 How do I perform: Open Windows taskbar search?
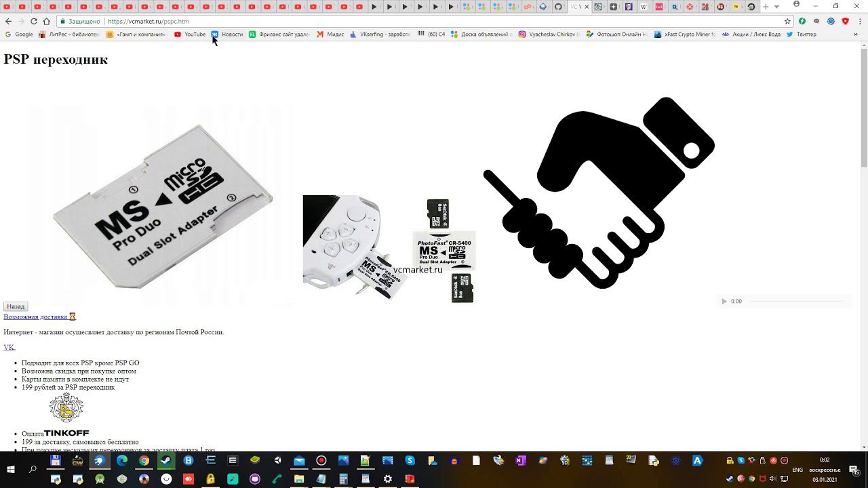(33, 470)
